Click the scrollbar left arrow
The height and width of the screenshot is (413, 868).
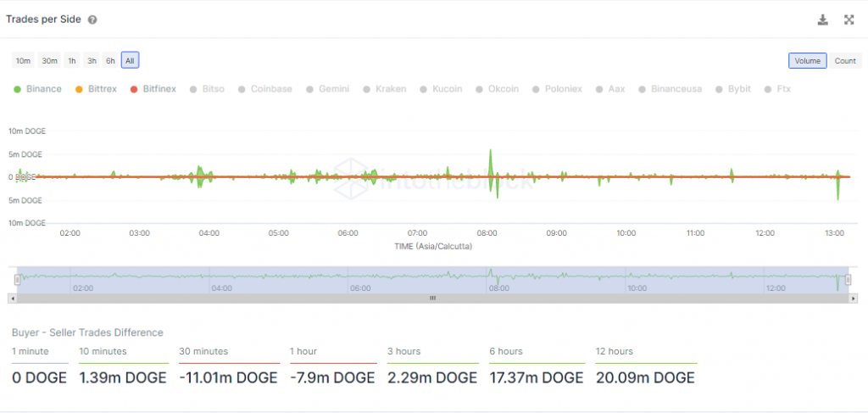(x=12, y=298)
